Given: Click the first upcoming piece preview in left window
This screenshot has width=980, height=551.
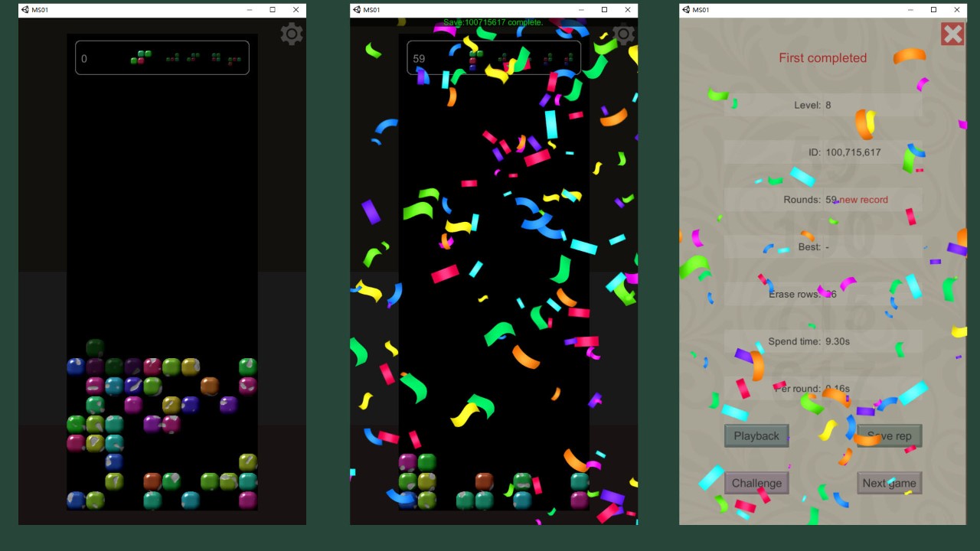Looking at the screenshot, I should tap(141, 57).
